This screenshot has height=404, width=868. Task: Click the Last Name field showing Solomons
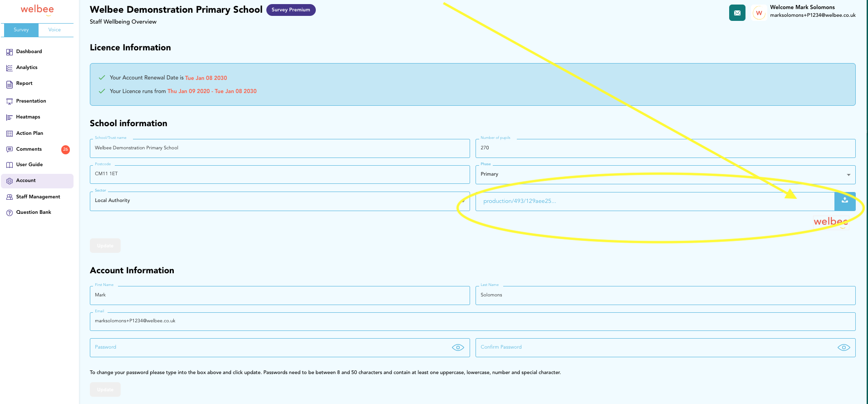[x=665, y=296]
